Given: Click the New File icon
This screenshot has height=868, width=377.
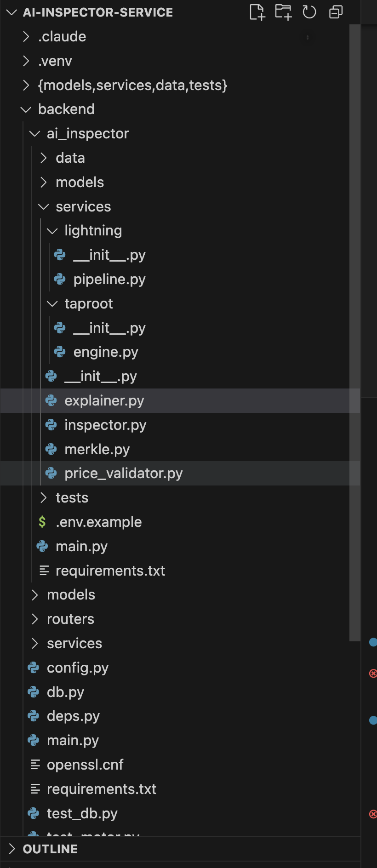Looking at the screenshot, I should pos(257,12).
